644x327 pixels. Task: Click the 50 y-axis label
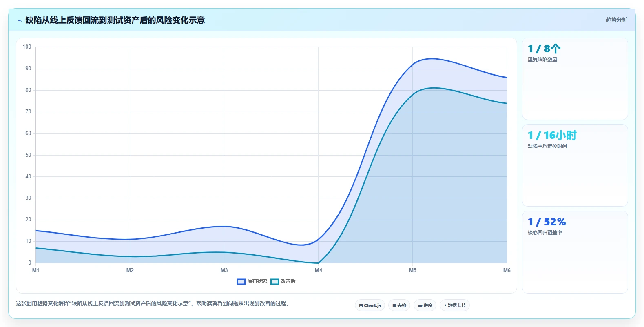point(28,155)
